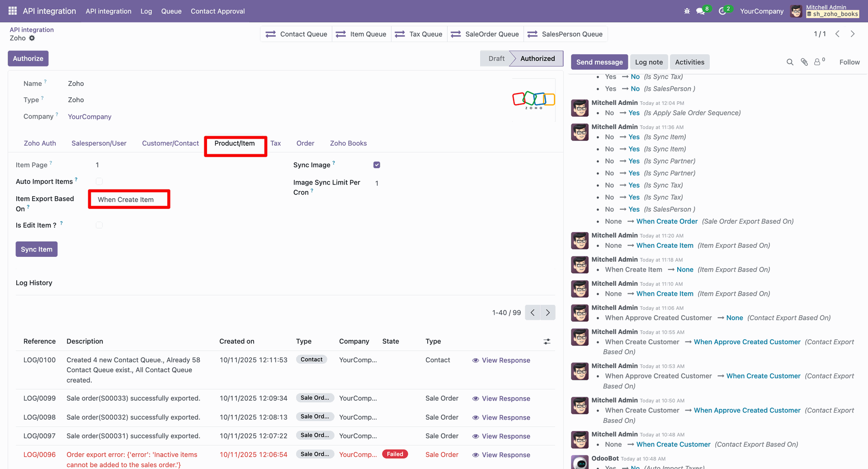The width and height of the screenshot is (868, 469).
Task: Open the apps grid menu
Action: [13, 11]
